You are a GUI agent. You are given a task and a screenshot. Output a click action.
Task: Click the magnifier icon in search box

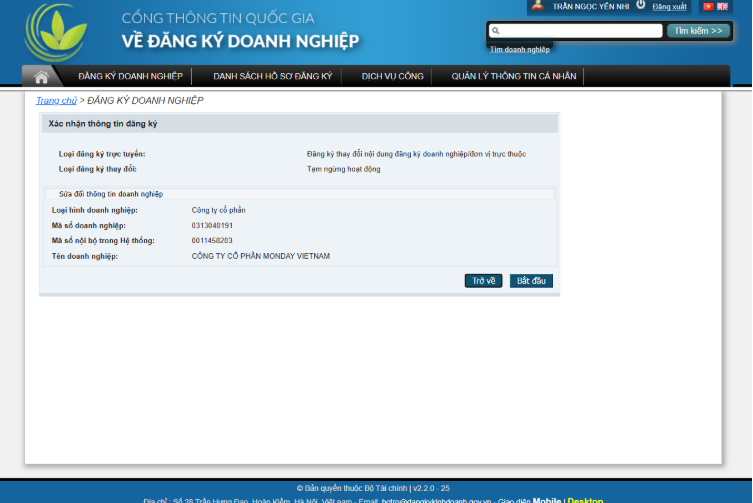496,31
